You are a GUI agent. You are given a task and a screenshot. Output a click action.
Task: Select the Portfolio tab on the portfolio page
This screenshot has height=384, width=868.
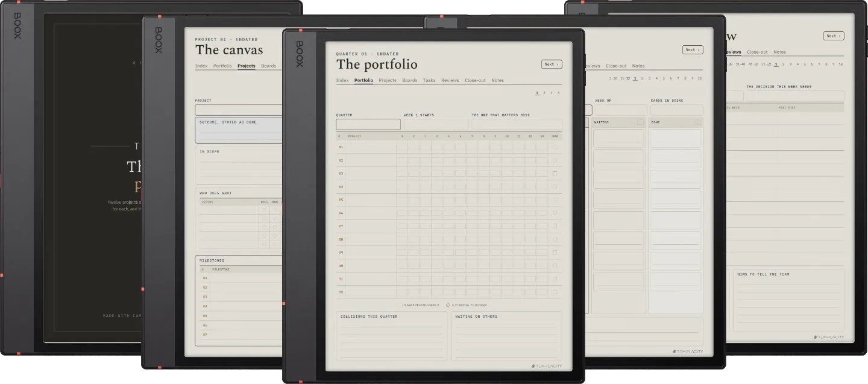[x=363, y=80]
